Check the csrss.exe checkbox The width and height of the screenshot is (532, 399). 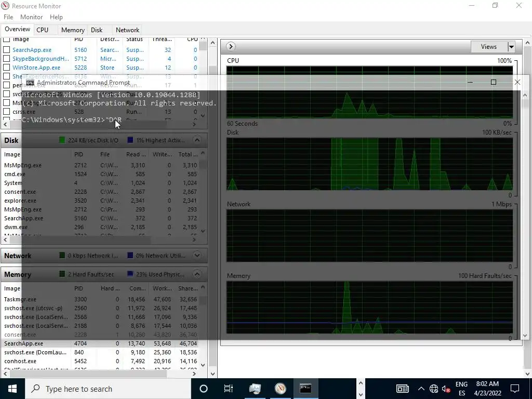click(6, 111)
